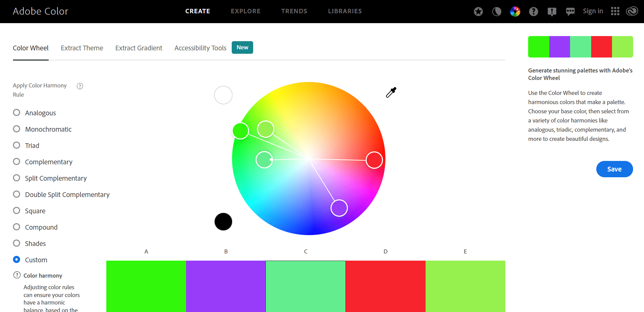Viewport: 644px width, 312px height.
Task: Select swatch B purple
Action: (226, 286)
